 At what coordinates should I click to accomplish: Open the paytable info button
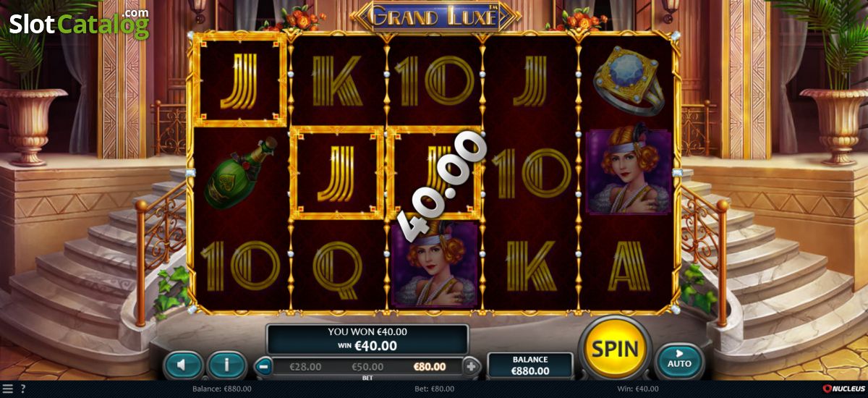(x=226, y=365)
